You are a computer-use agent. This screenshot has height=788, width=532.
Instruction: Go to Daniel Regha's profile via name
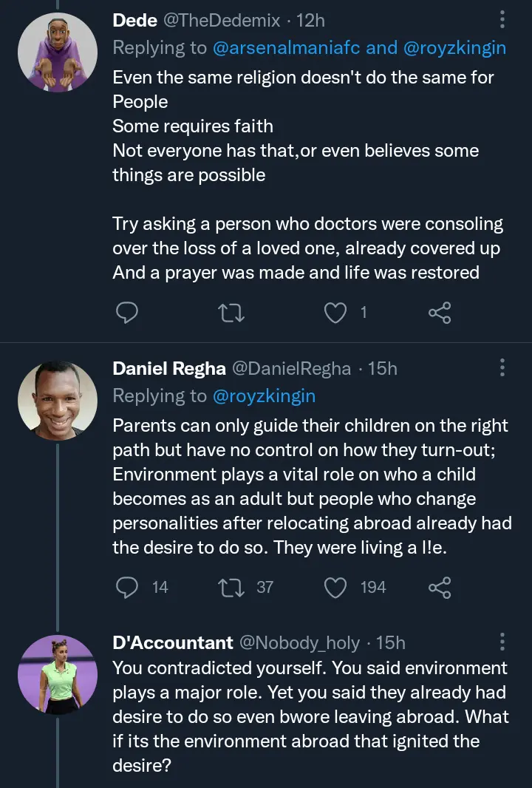(169, 368)
